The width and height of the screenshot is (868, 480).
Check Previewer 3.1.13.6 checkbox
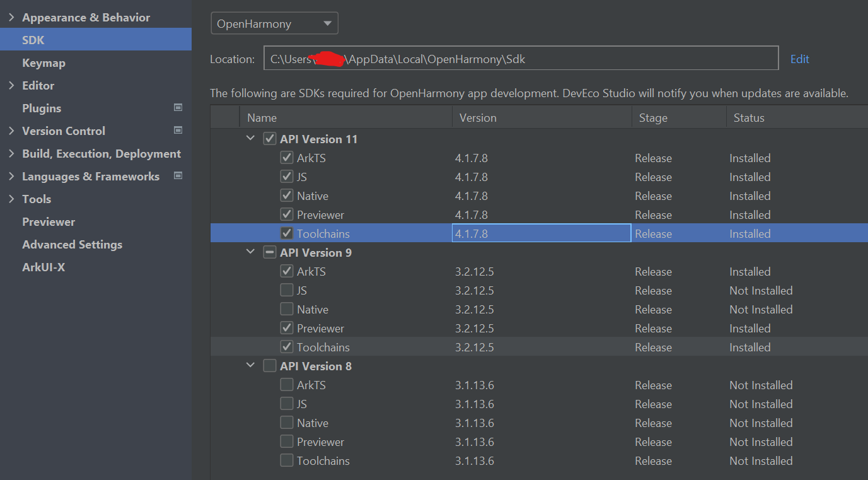tap(287, 442)
